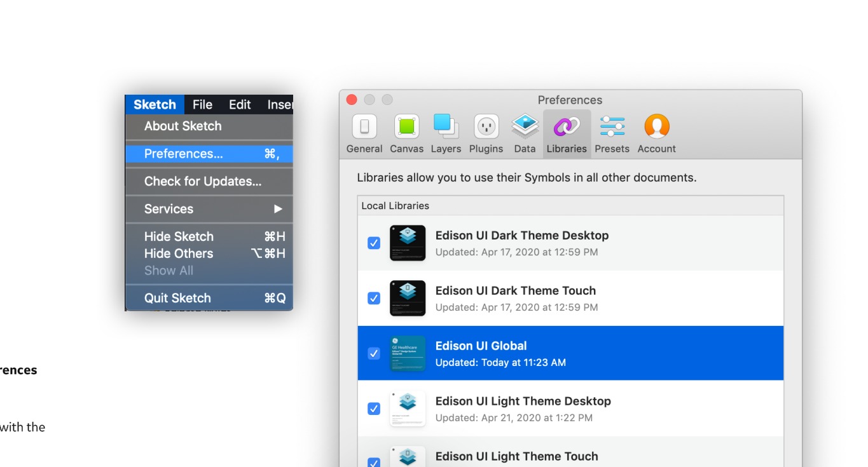Open the Data preferences pane
Screen dimensions: 868x467
click(x=525, y=134)
